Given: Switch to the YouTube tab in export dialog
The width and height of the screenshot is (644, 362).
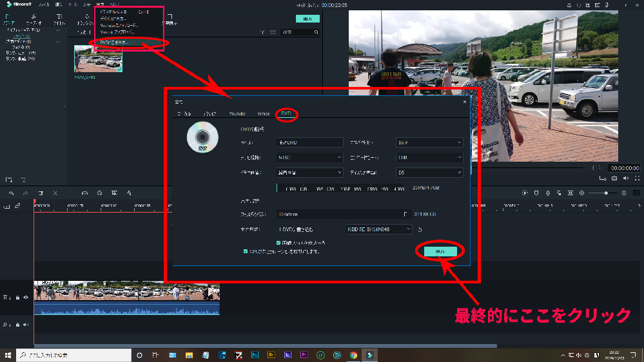Looking at the screenshot, I should (x=237, y=114).
